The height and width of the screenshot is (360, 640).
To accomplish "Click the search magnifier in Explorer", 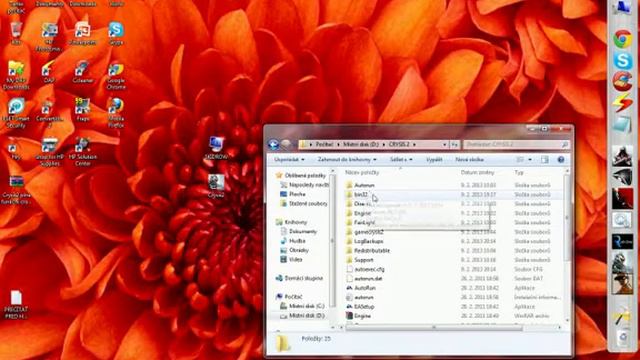I will point(564,144).
